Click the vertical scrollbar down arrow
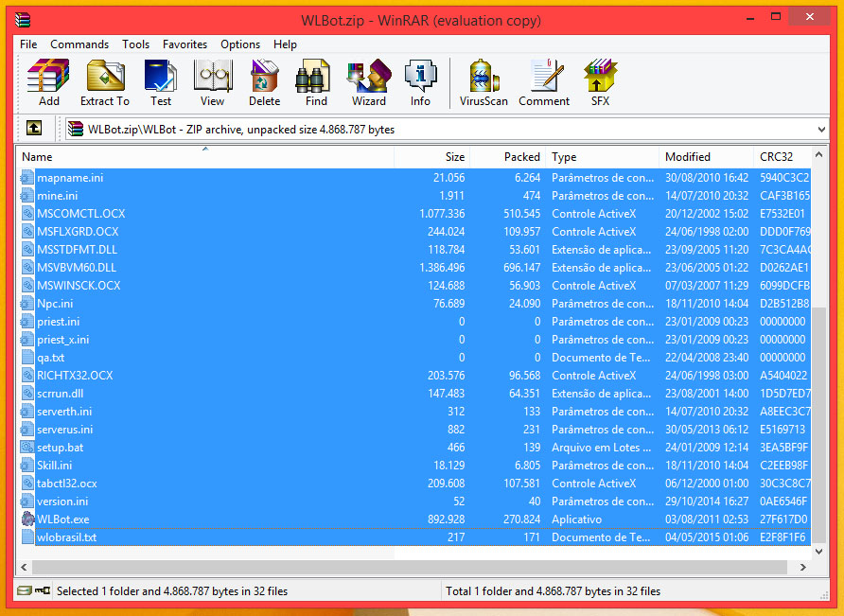This screenshot has width=844, height=616. pos(819,549)
